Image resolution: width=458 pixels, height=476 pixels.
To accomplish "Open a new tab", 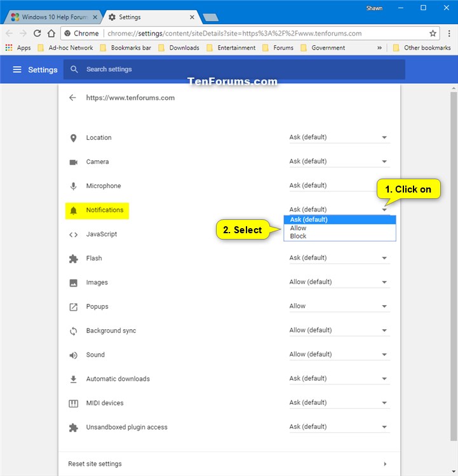I will click(211, 17).
